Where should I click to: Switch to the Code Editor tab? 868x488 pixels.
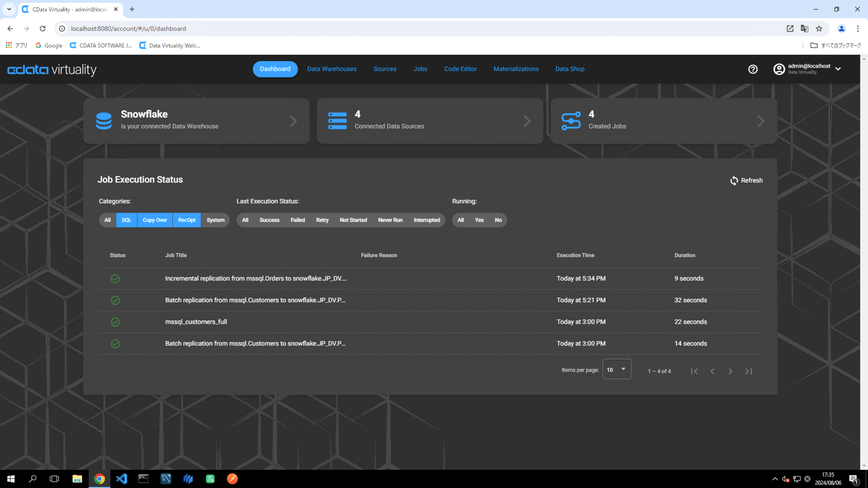460,69
